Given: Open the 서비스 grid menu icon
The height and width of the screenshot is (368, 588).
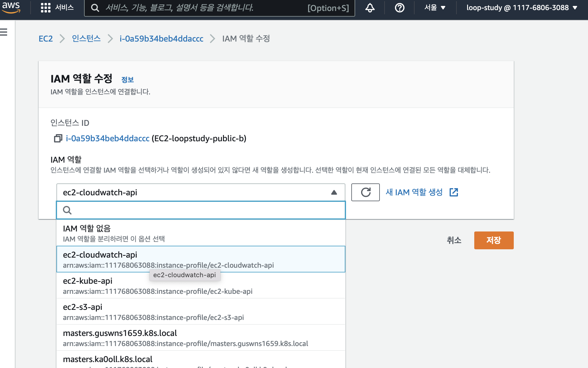Looking at the screenshot, I should [45, 8].
